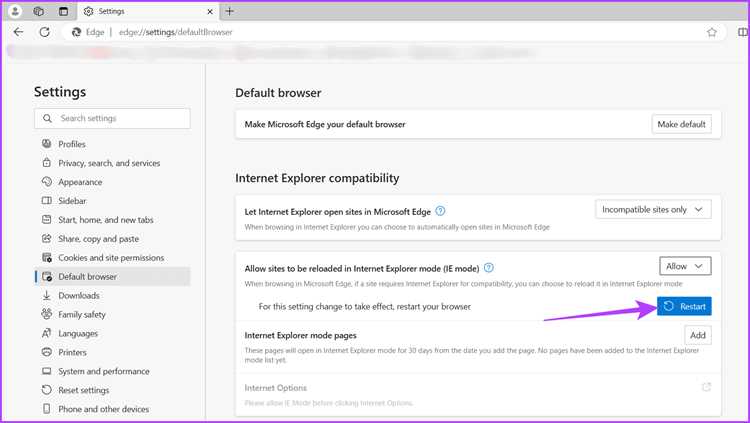Open a new tab with plus button
Viewport: 750px width, 423px height.
click(x=230, y=11)
